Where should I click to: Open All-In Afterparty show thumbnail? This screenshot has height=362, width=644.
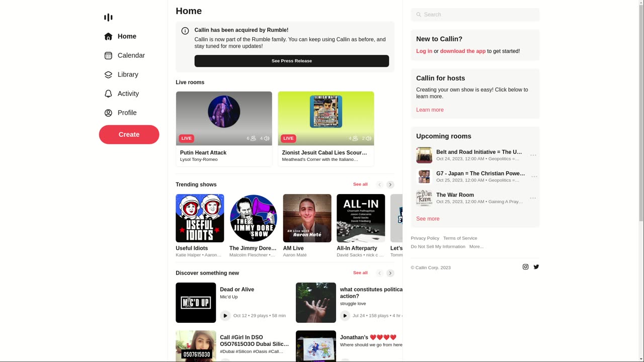(361, 218)
